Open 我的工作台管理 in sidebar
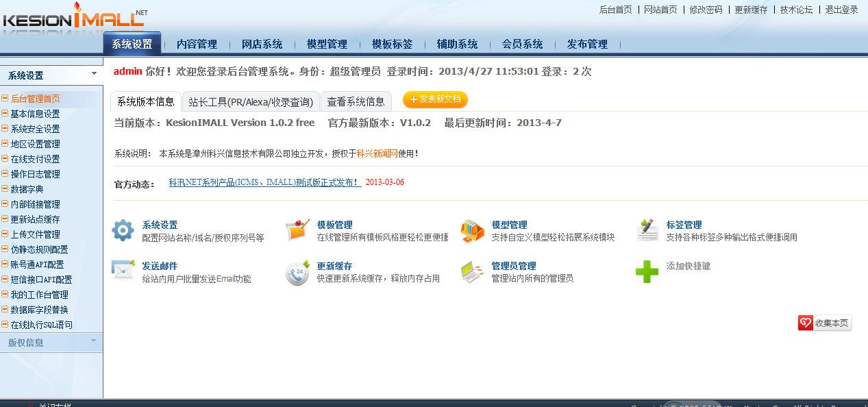 coord(39,295)
